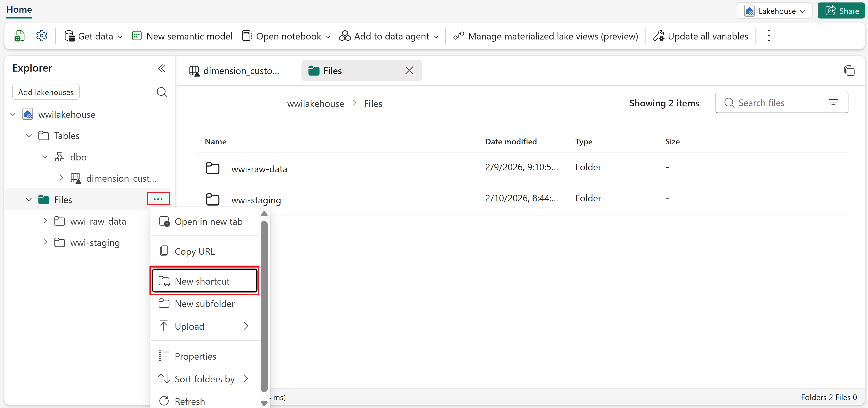This screenshot has height=408, width=868.
Task: Click the Update all variables icon
Action: coord(659,36)
